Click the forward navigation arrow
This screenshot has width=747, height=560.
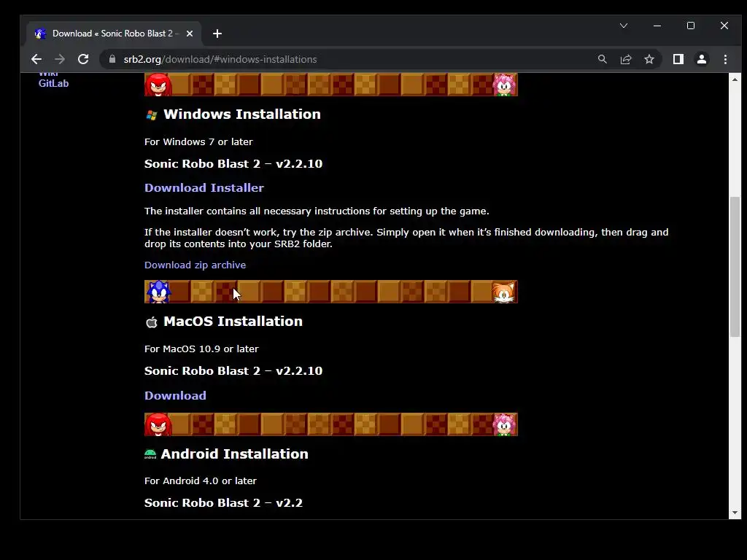(x=60, y=60)
